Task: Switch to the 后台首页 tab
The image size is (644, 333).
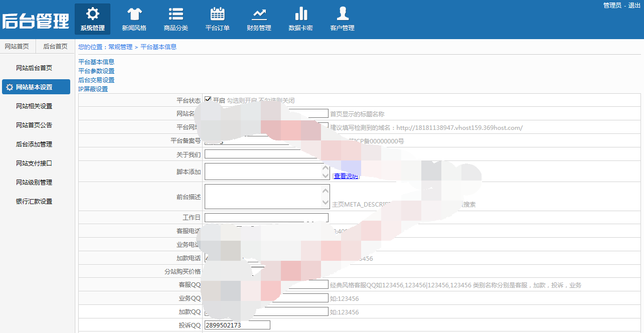Action: click(x=55, y=46)
